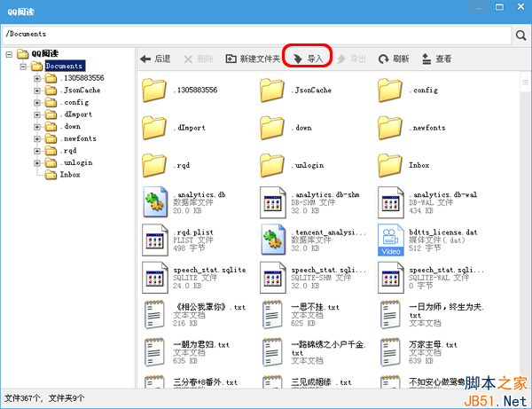Select .down folder icon in file pane
The image size is (532, 409).
(272, 128)
